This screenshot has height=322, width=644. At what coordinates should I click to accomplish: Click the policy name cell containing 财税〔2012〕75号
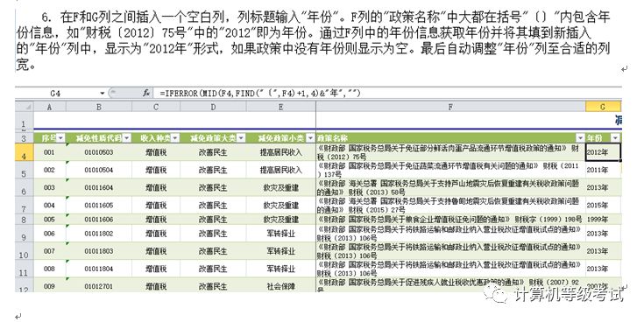click(x=450, y=152)
